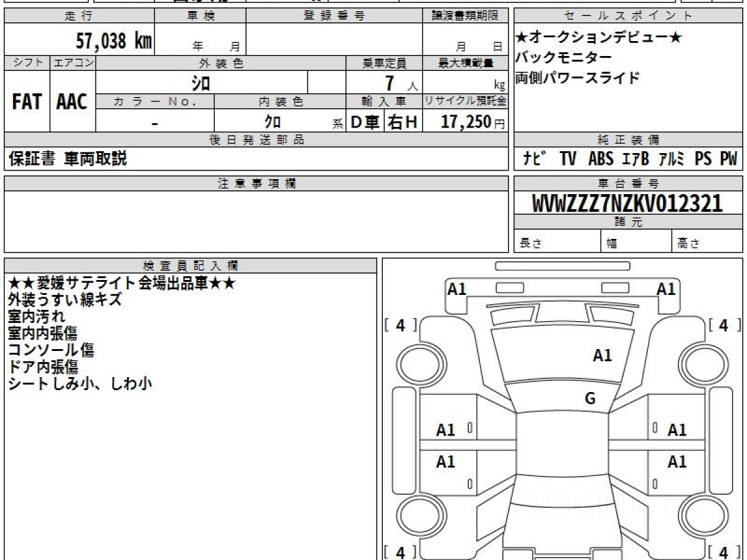Select the バックモニター sales point
The width and height of the screenshot is (747, 560).
point(563,58)
